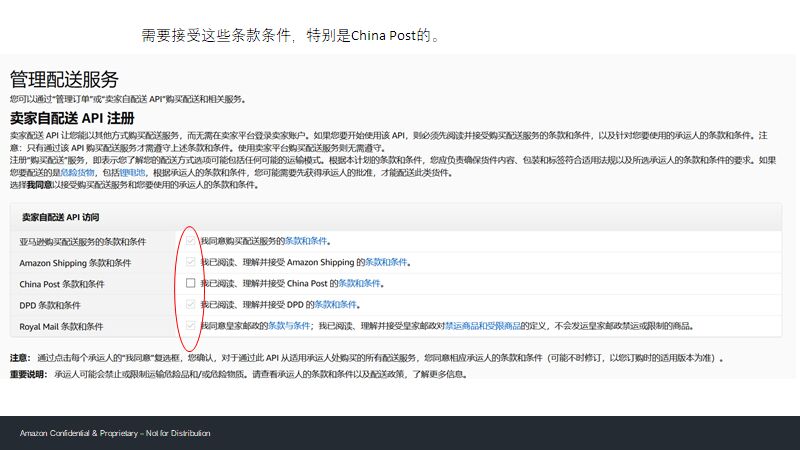Select the 卖家自配送 API 访问 table header
This screenshot has width=800, height=450.
[60, 217]
